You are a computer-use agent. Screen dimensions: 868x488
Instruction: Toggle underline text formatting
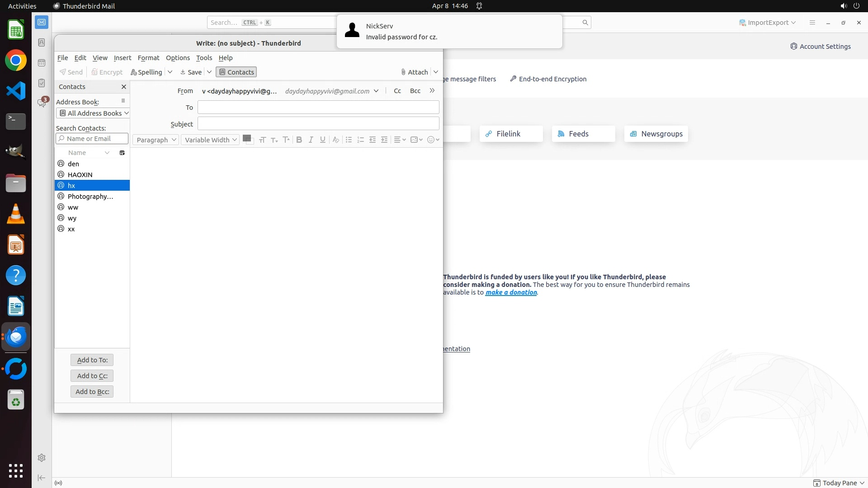point(322,140)
